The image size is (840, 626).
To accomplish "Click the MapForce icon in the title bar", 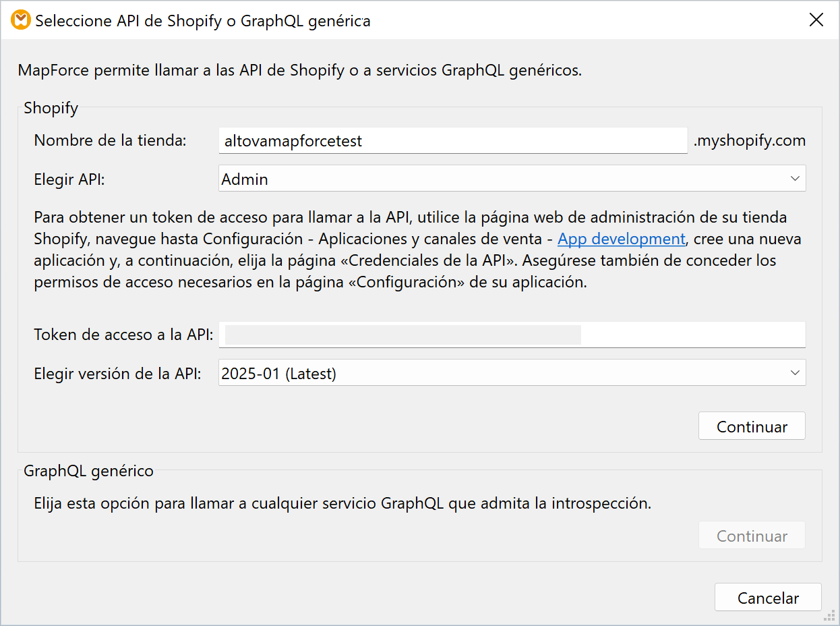I will click(21, 20).
